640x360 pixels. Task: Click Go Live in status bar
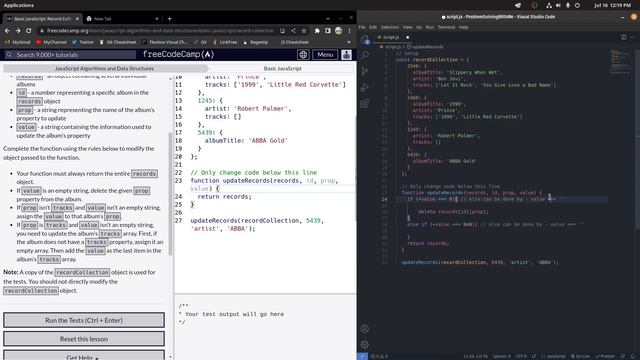580,356
